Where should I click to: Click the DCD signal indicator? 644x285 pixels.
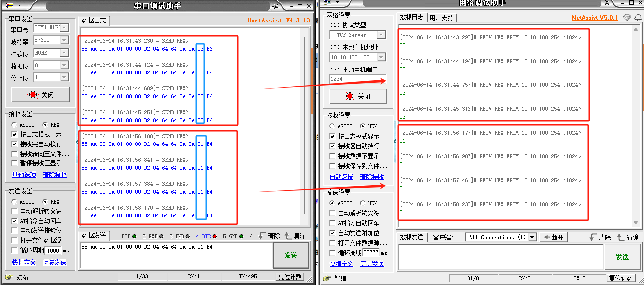click(x=126, y=236)
